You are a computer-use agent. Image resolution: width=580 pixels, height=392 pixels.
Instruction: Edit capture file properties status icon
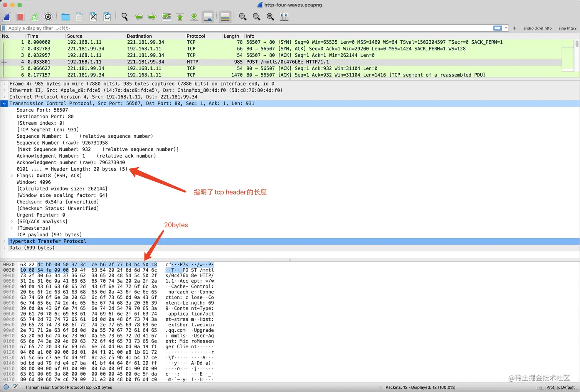(15, 387)
